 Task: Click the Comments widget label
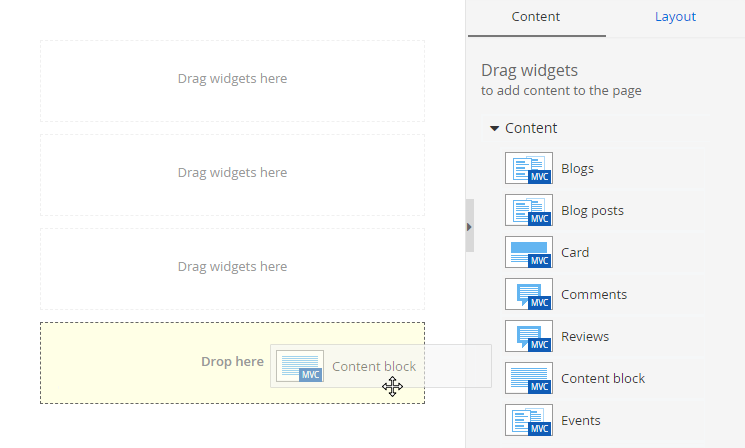[x=594, y=294]
